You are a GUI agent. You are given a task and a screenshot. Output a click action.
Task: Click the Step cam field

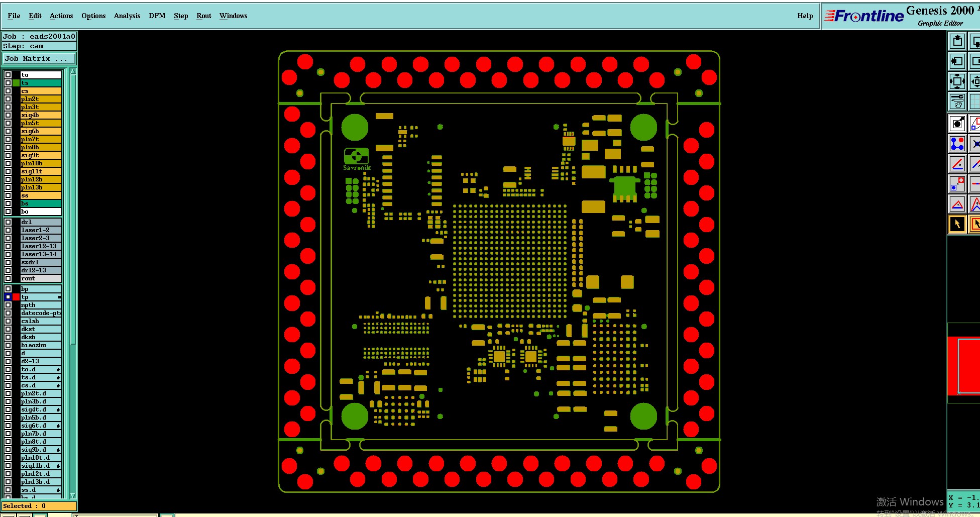pos(39,46)
